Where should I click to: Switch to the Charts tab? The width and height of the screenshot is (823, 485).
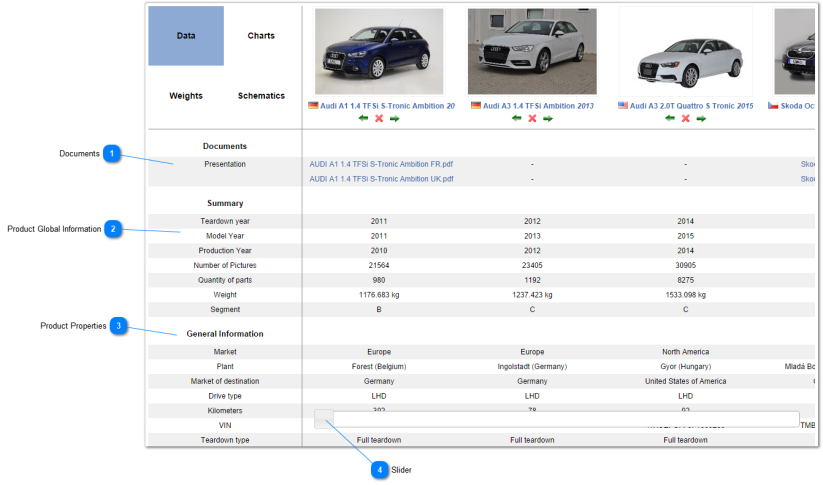coord(261,36)
